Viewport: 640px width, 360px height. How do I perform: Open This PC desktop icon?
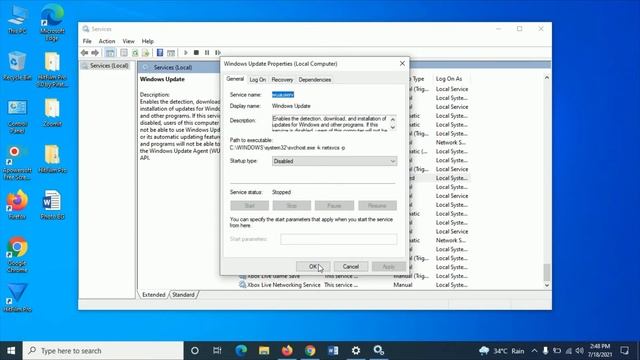click(x=17, y=19)
